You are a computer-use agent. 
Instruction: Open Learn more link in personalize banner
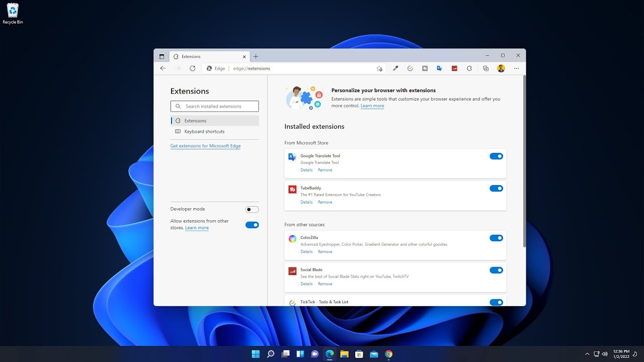[x=372, y=106]
